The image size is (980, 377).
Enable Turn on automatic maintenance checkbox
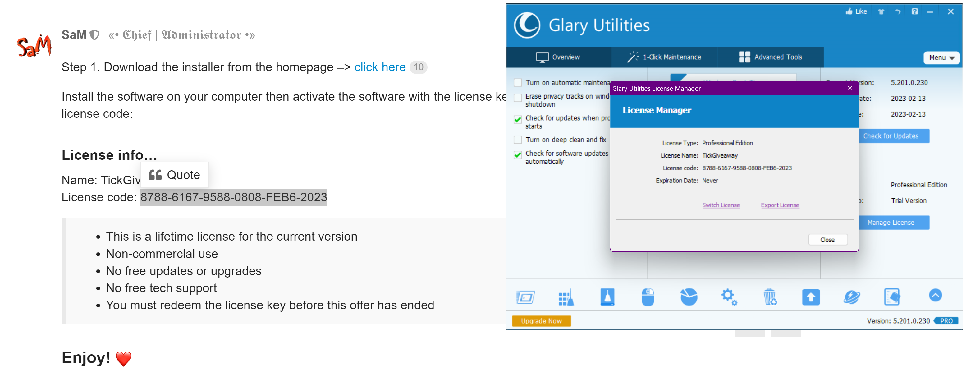(x=518, y=83)
